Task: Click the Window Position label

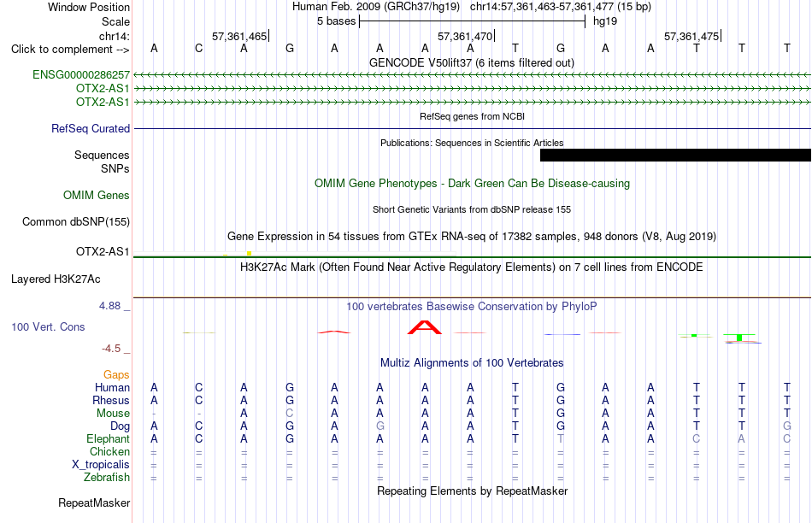Action: (x=89, y=7)
